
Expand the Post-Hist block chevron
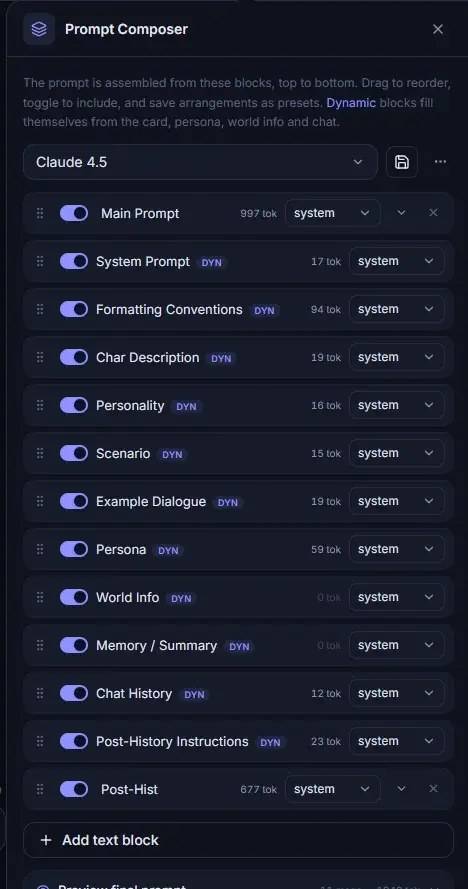pyautogui.click(x=402, y=789)
